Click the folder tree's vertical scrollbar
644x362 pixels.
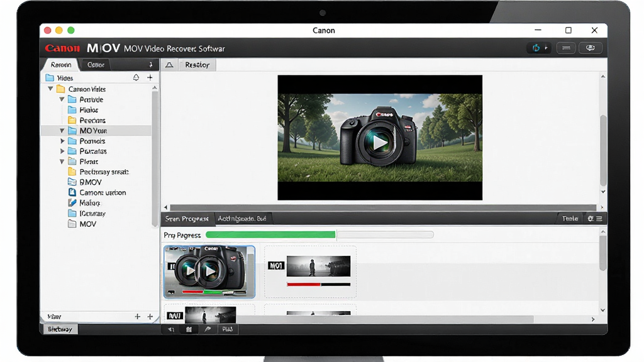point(155,158)
